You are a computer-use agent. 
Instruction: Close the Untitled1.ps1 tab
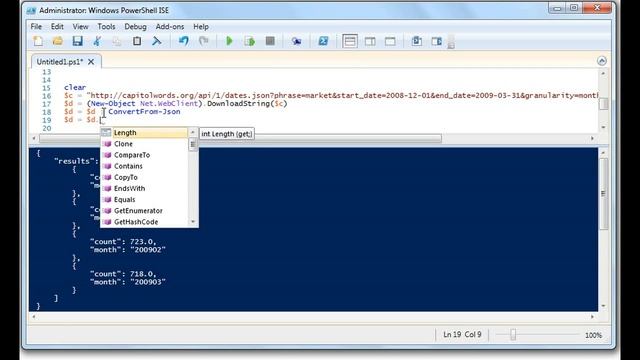pos(91,62)
